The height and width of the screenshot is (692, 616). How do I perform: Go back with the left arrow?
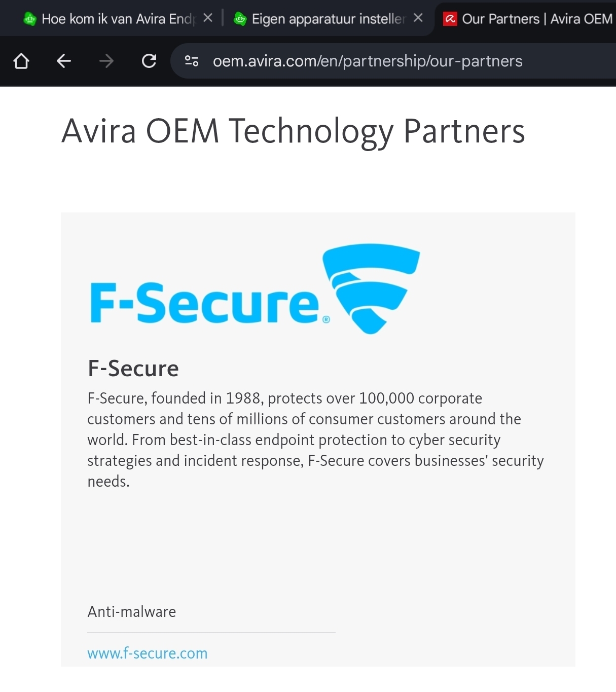click(x=64, y=61)
